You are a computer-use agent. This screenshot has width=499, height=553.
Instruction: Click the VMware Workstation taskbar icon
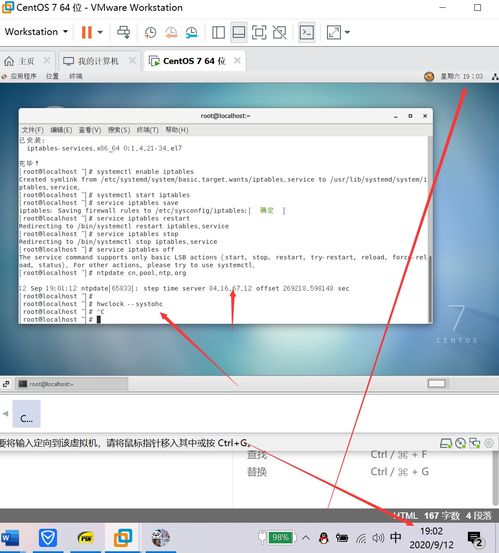(123, 538)
